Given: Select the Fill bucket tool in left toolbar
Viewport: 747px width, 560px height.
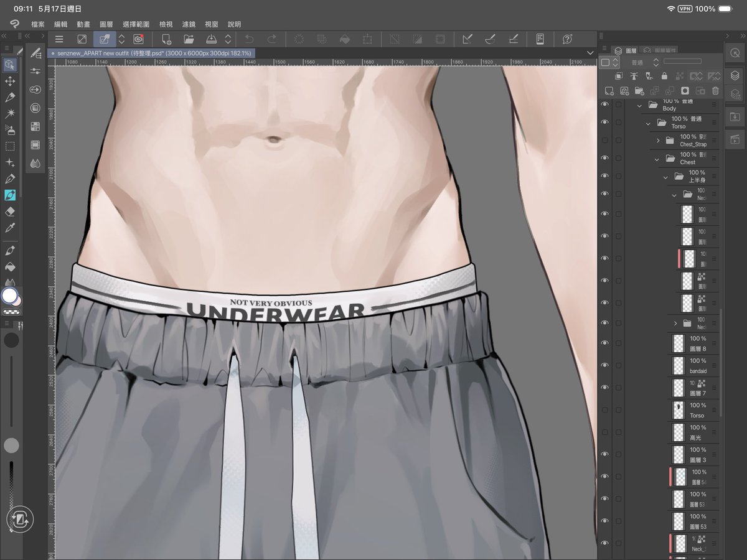Looking at the screenshot, I should click(10, 266).
